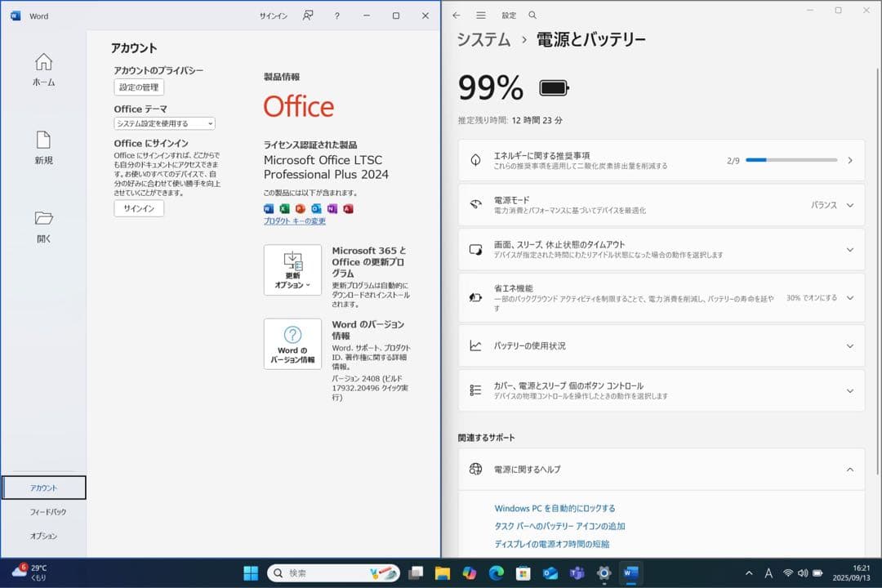This screenshot has width=882, height=588.
Task: Click the energy recommendations 2/9 progress bar
Action: [791, 160]
